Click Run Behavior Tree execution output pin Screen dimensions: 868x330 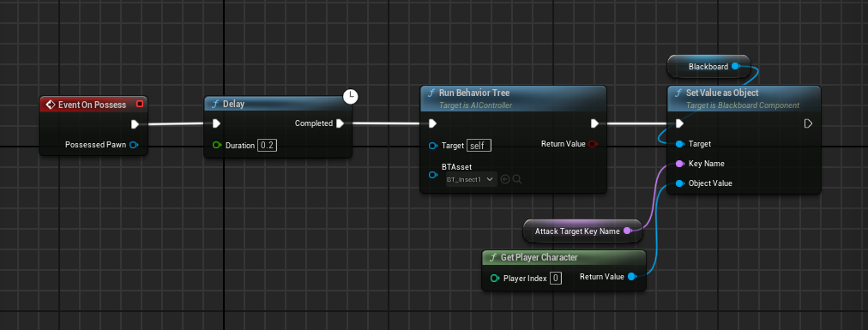coord(594,123)
